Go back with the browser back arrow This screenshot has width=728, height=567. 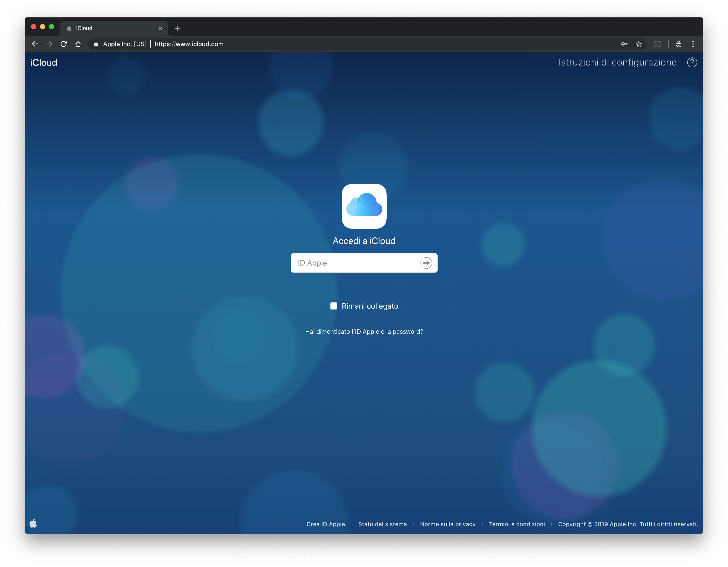pyautogui.click(x=35, y=44)
